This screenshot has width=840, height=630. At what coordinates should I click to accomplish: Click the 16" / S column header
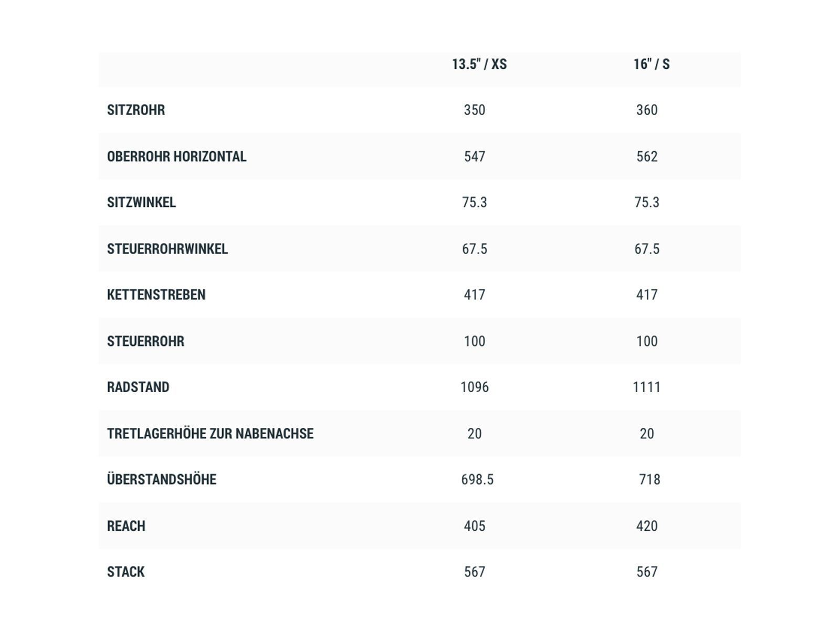pyautogui.click(x=651, y=65)
